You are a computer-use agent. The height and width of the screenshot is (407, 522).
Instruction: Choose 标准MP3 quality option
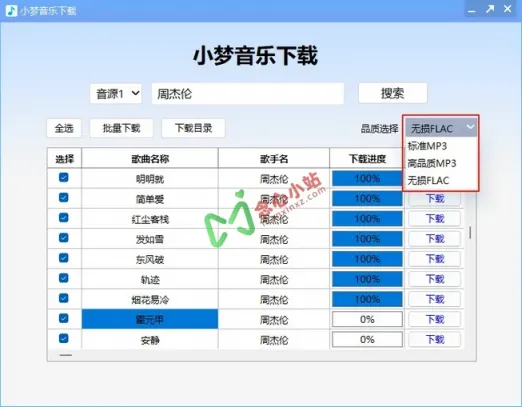441,146
